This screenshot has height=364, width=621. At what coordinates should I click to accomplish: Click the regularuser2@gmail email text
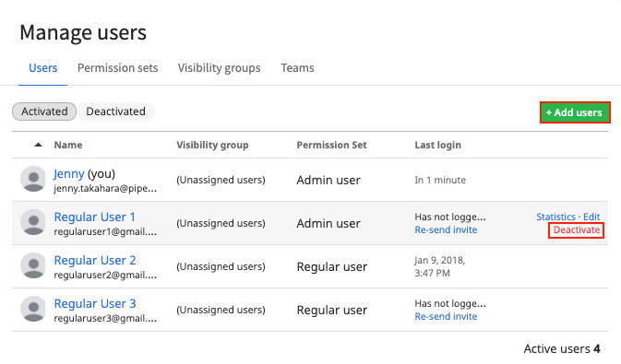(x=105, y=275)
